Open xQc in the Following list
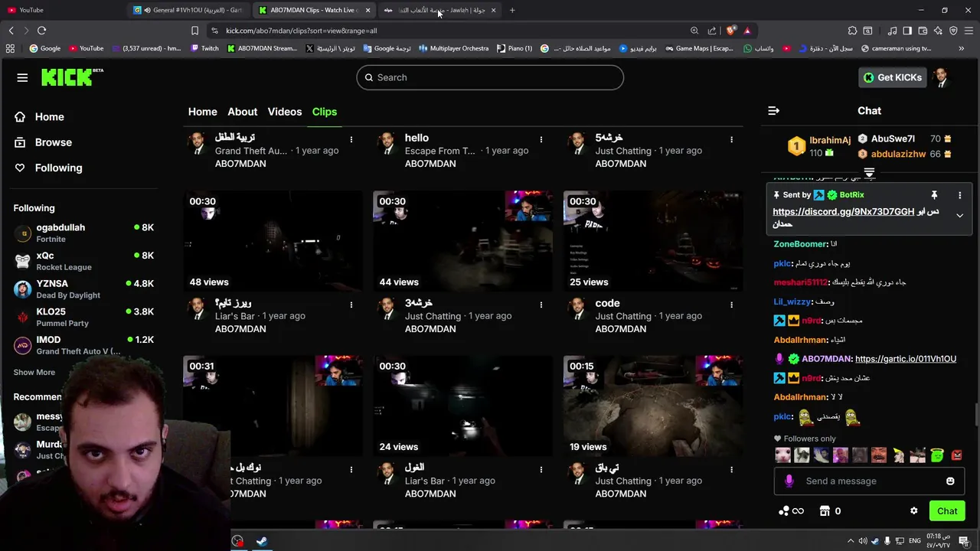Screen dimensions: 980x551 84,261
